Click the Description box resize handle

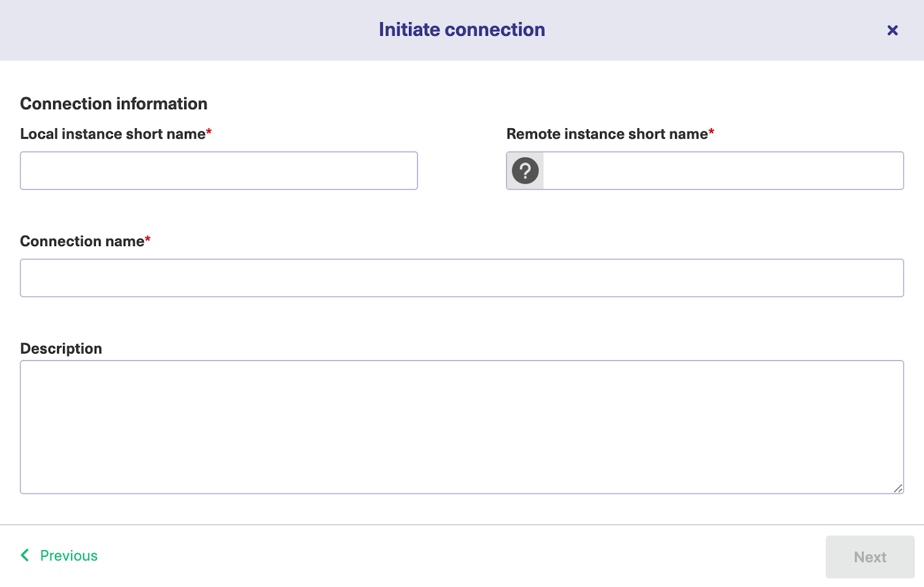[898, 488]
